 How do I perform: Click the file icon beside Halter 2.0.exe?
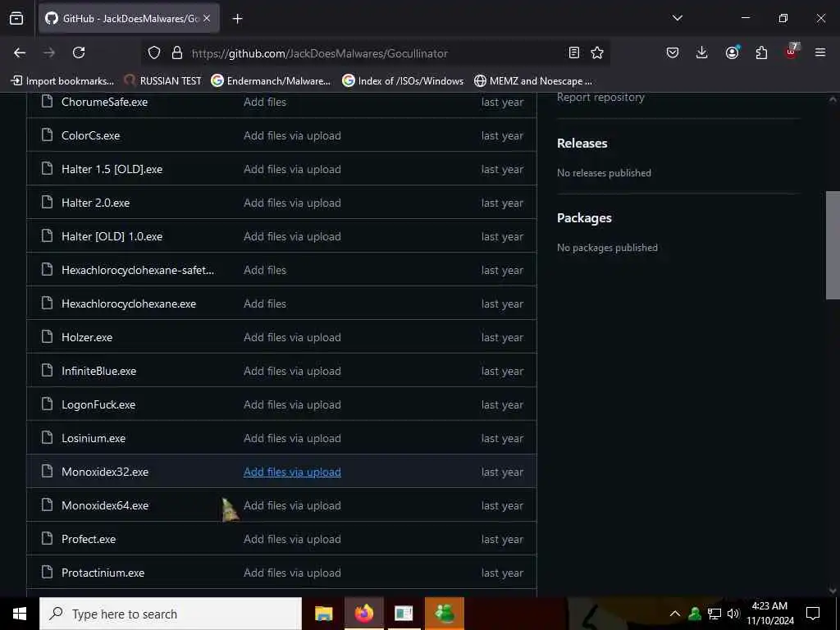tap(47, 203)
